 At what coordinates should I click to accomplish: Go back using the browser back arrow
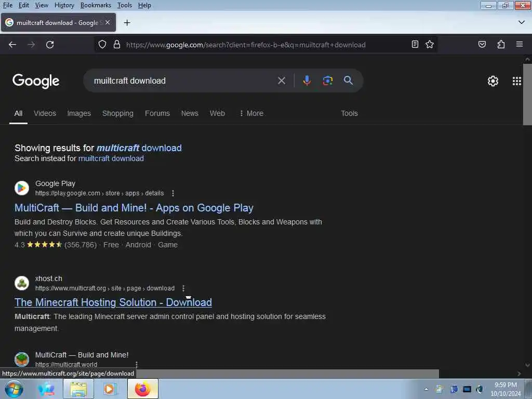tap(12, 45)
